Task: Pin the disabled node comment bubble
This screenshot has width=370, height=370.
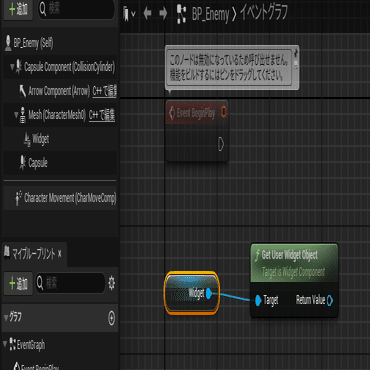Action: coord(295,53)
